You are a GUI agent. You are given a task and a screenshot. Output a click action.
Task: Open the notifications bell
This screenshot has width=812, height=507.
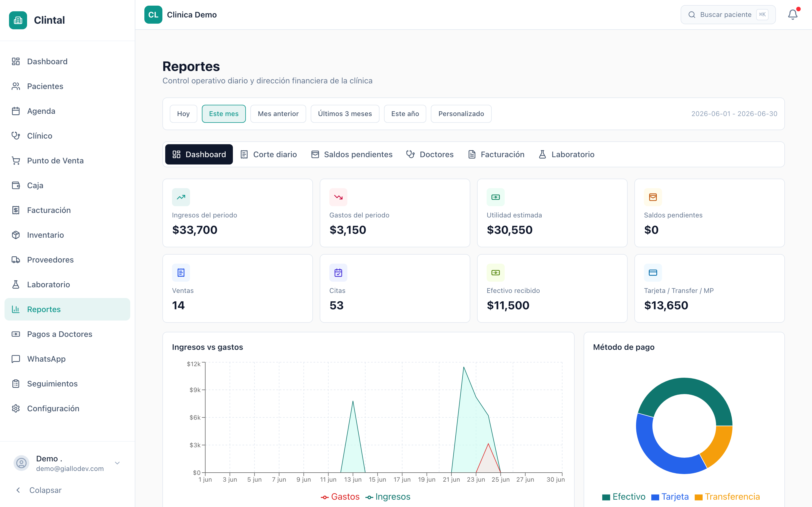(x=793, y=14)
